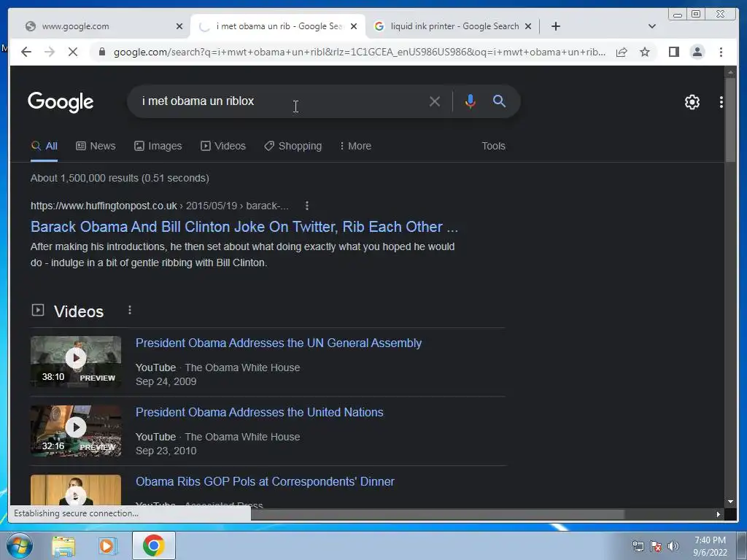This screenshot has height=560, width=747.
Task: Switch to Videos results
Action: point(223,146)
